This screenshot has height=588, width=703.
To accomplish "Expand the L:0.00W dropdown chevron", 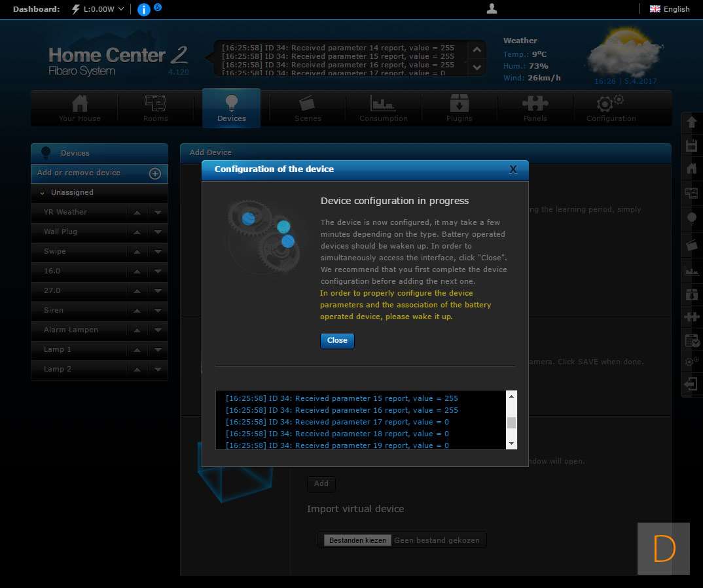I will [x=121, y=9].
